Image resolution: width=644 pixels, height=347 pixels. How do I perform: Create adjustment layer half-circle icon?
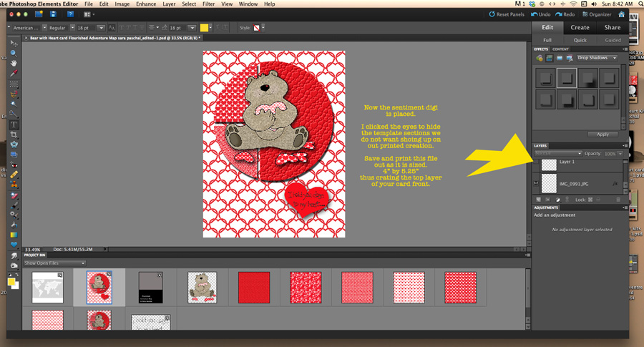tap(557, 200)
